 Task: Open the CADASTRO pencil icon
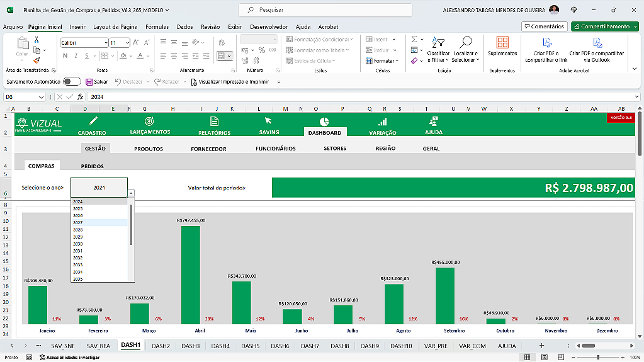pyautogui.click(x=93, y=122)
